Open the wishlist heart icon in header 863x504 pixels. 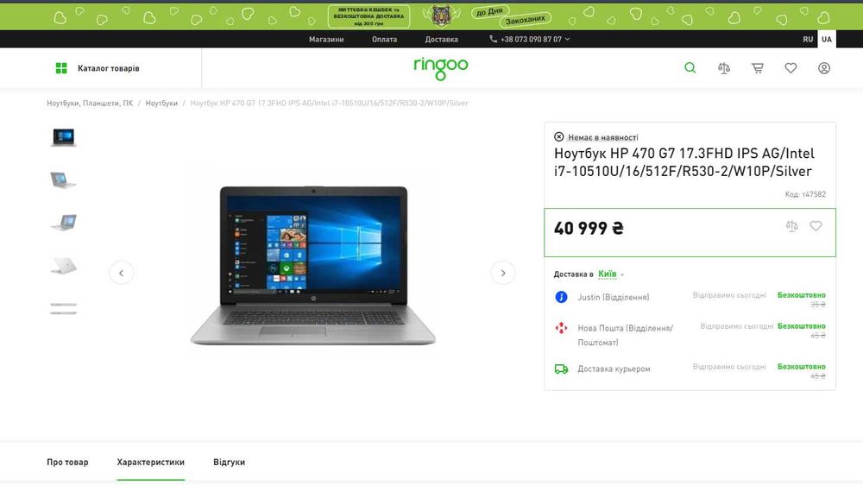[x=791, y=68]
